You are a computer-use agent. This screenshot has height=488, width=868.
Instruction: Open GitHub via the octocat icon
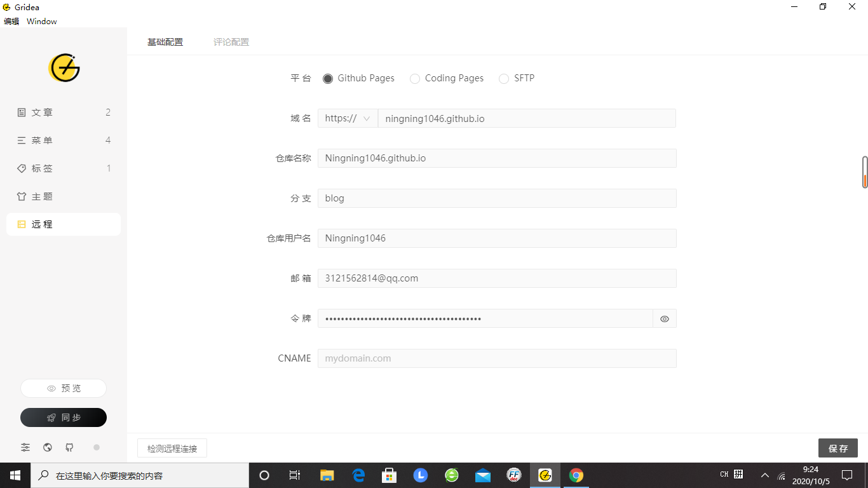(69, 447)
